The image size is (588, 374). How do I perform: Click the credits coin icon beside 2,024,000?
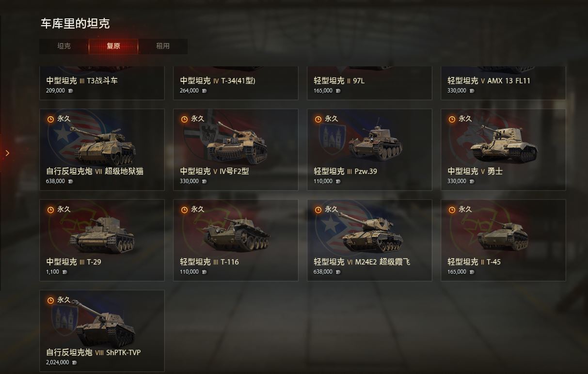pos(74,362)
